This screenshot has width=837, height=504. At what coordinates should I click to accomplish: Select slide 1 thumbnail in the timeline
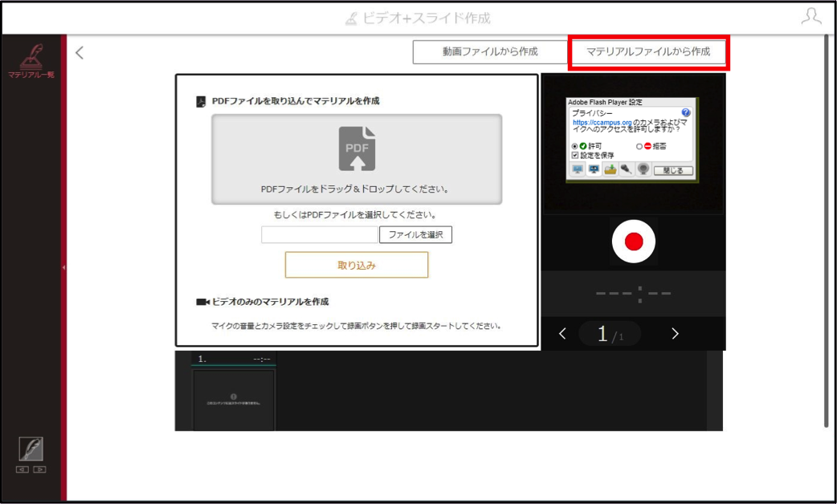pyautogui.click(x=233, y=400)
